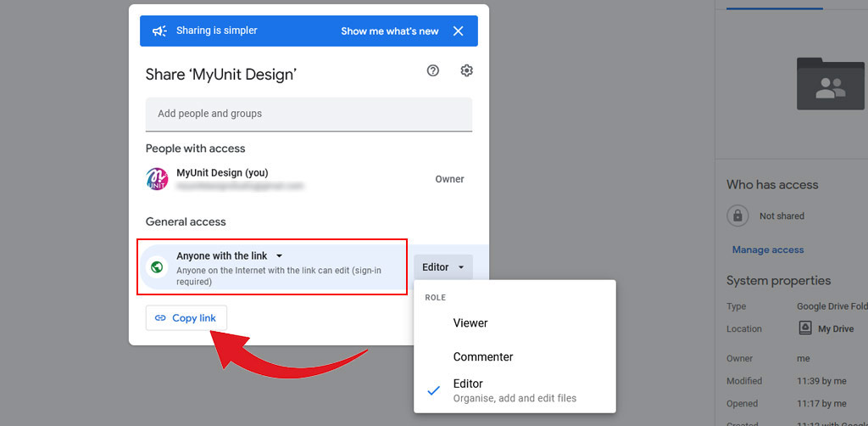Screen dimensions: 868x426
Task: Click 'MyUnit Design (you)' name text
Action: (x=222, y=173)
